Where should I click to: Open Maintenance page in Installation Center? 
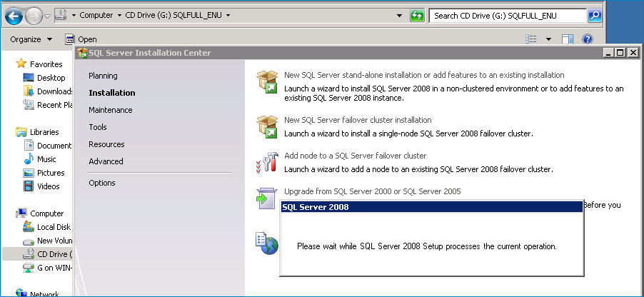pyautogui.click(x=111, y=110)
